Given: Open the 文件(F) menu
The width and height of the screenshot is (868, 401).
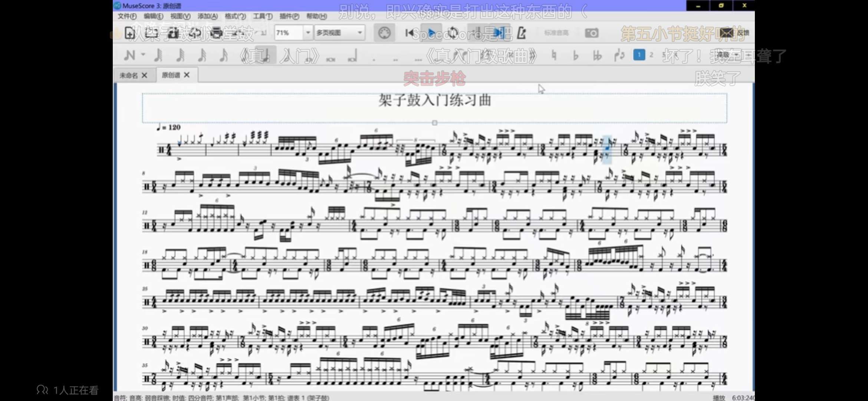Looking at the screenshot, I should point(127,16).
